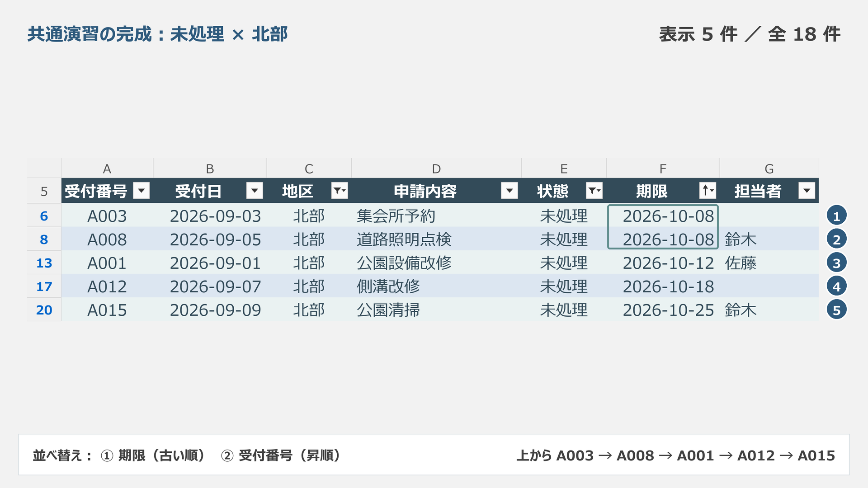The image size is (868, 488).
Task: Select the 公園清掃 cell
Action: [436, 310]
